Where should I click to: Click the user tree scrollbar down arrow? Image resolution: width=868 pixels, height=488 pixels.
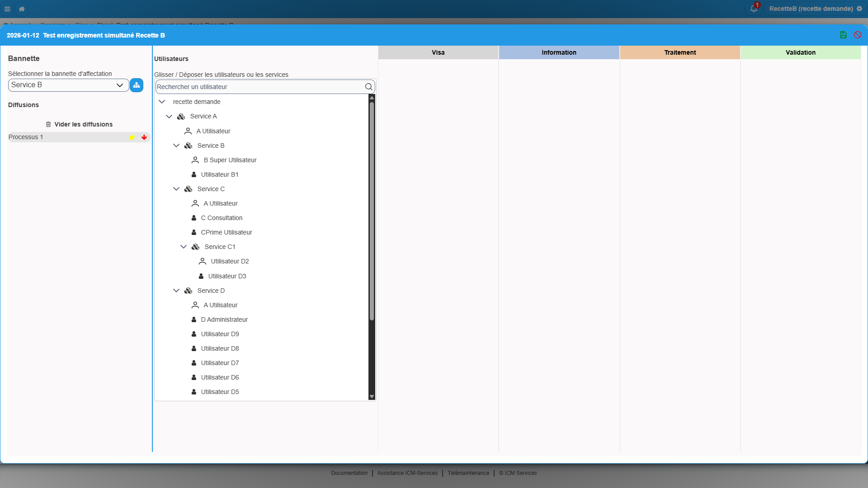coord(372,397)
